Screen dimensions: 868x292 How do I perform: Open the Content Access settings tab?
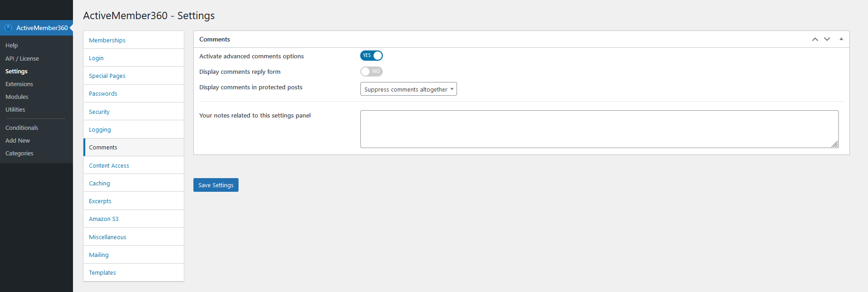134,165
